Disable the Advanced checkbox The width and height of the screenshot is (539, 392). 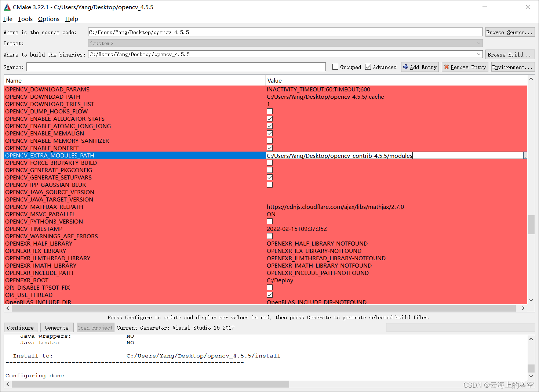pyautogui.click(x=368, y=67)
